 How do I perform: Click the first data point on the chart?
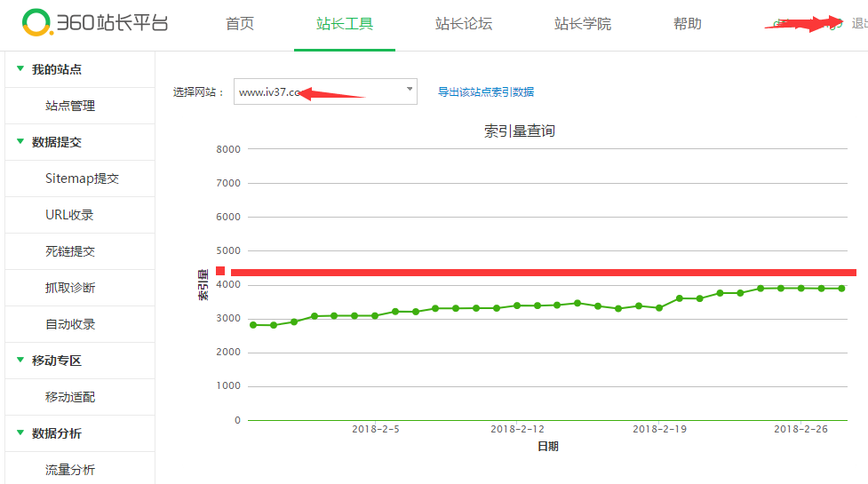pyautogui.click(x=253, y=325)
